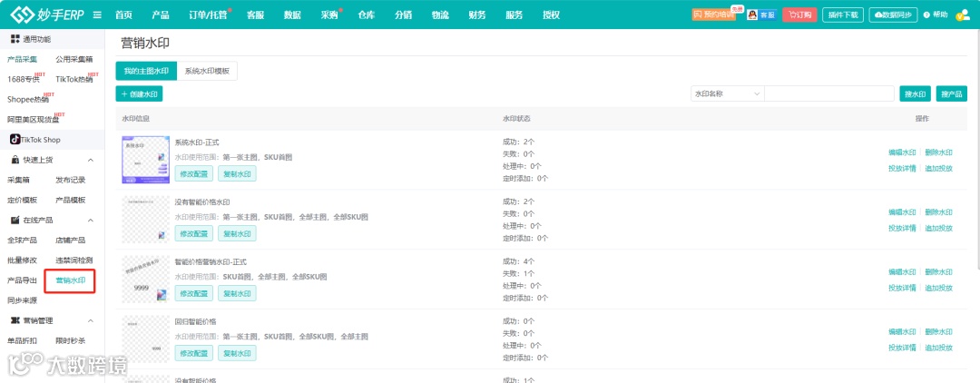This screenshot has height=383, width=980.
Task: Click the 营销管理 section icon
Action: point(15,320)
